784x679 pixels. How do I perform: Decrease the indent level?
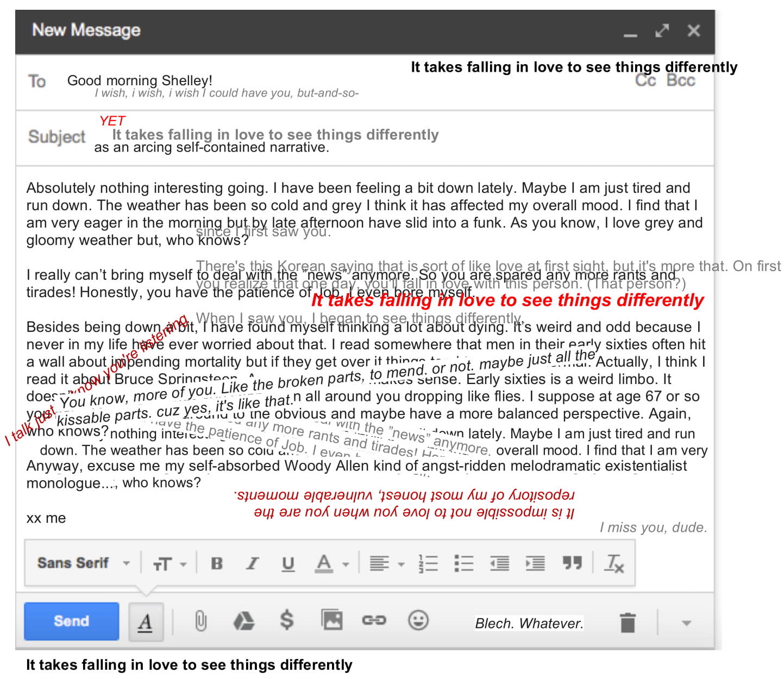tap(499, 563)
